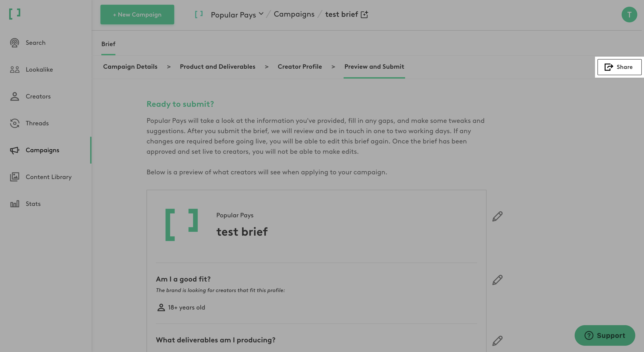Click the sparkle icon next to test brief
Viewport: 644px width, 352px height.
pyautogui.click(x=364, y=15)
